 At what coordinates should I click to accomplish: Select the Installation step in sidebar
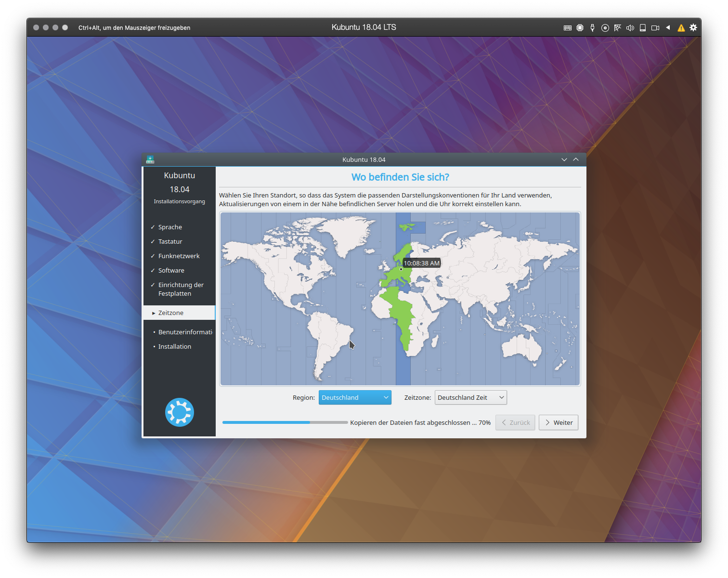click(x=174, y=346)
